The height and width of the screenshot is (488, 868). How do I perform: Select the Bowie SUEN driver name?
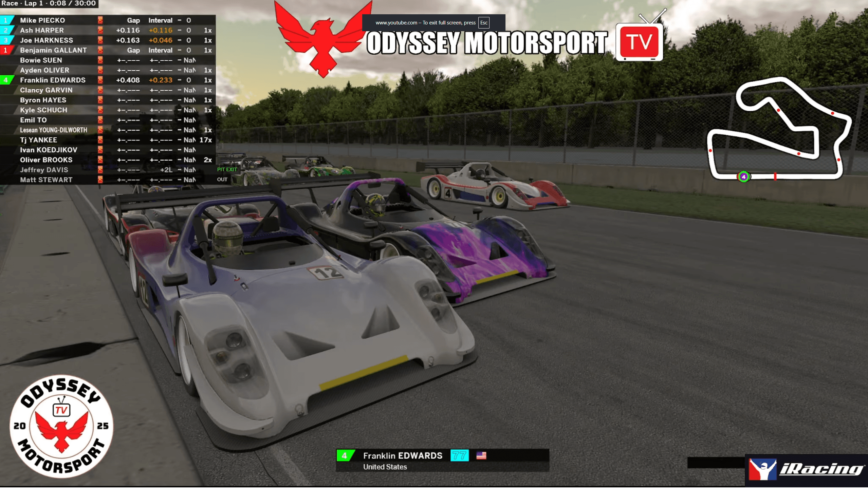point(41,60)
